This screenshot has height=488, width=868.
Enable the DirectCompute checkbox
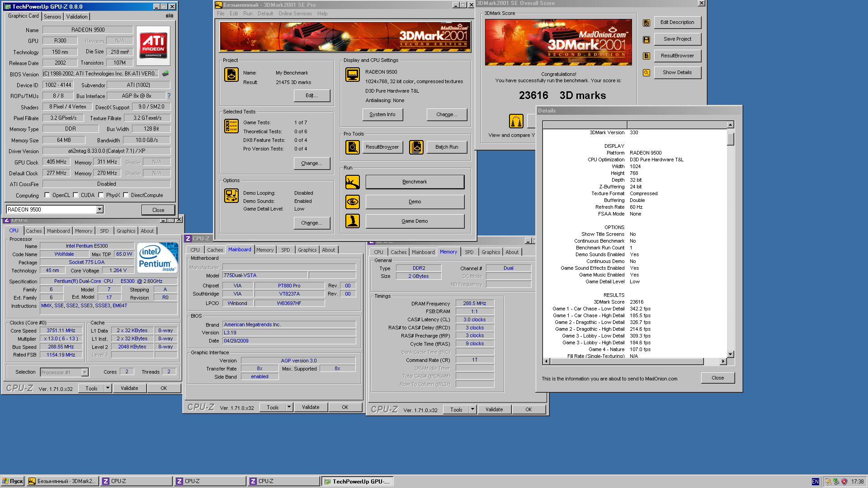[x=126, y=195]
